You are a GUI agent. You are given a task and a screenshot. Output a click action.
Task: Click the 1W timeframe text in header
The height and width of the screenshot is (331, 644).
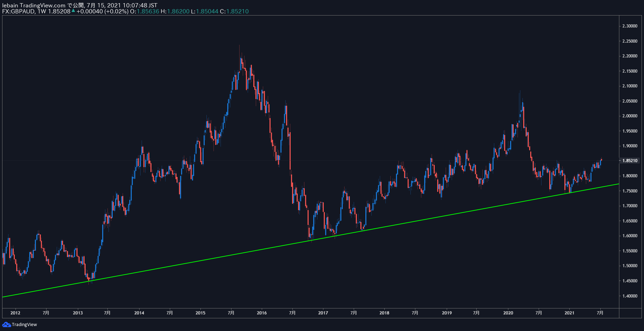point(42,11)
